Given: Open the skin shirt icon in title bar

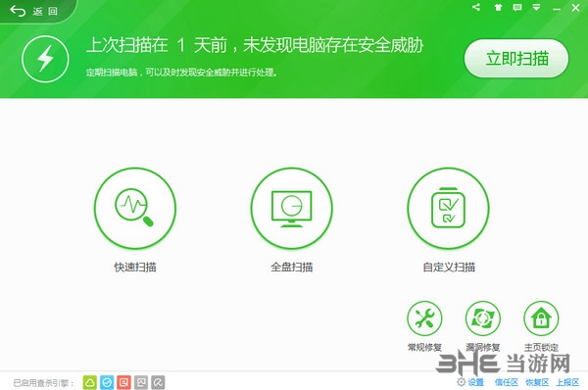Looking at the screenshot, I should click(x=498, y=8).
